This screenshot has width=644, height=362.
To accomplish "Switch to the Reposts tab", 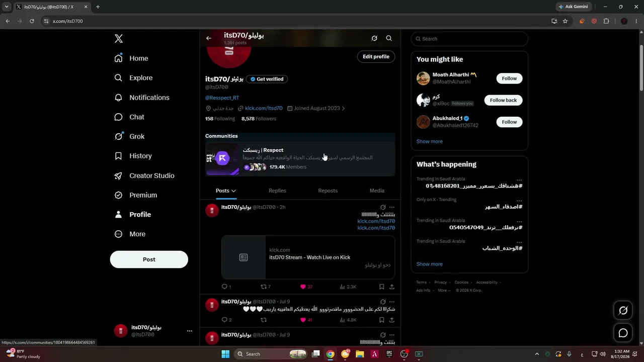I will point(328,191).
